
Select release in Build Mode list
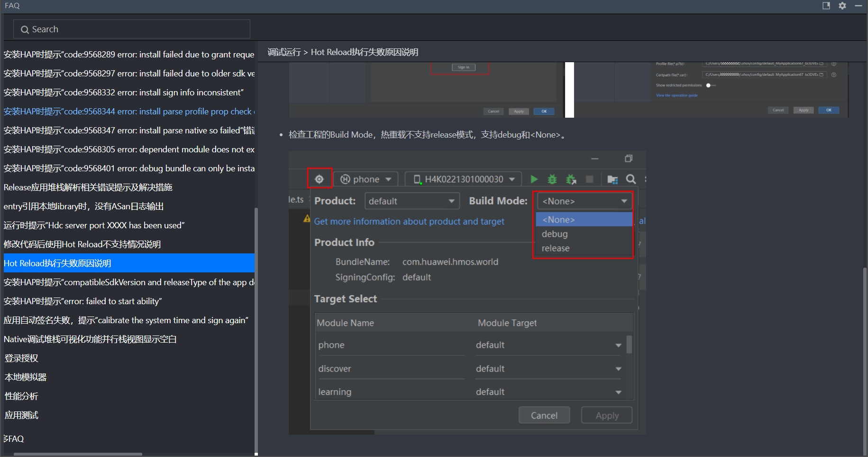584,248
